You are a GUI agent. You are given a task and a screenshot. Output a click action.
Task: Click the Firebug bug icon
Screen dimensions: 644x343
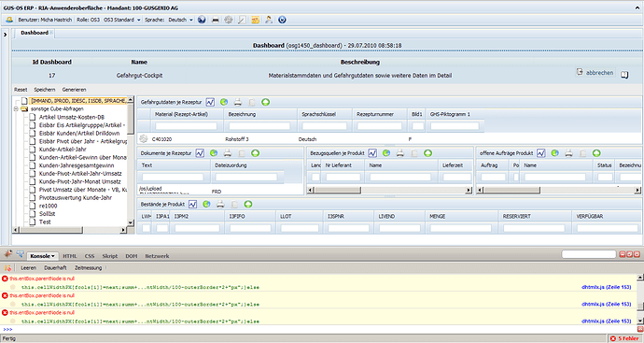(7, 254)
